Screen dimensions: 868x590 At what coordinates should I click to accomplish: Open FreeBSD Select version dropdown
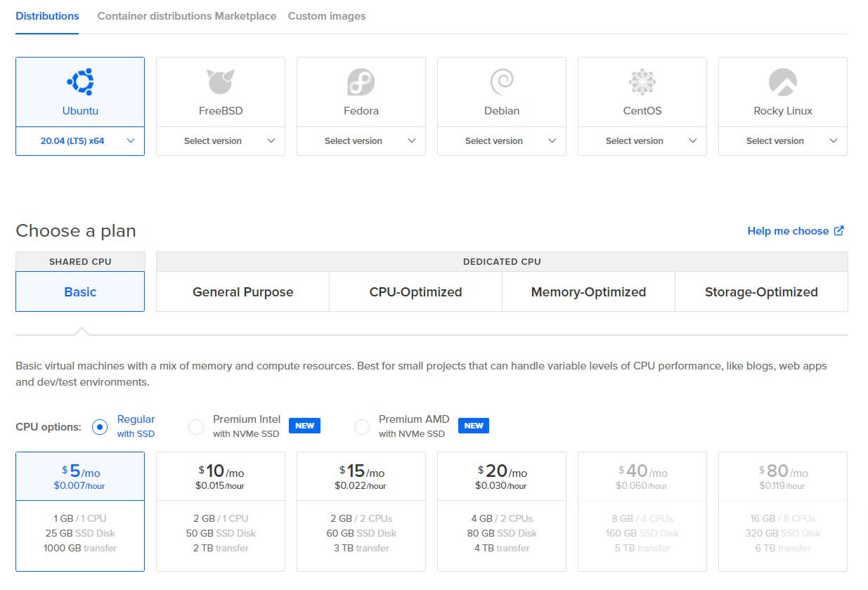pos(221,141)
